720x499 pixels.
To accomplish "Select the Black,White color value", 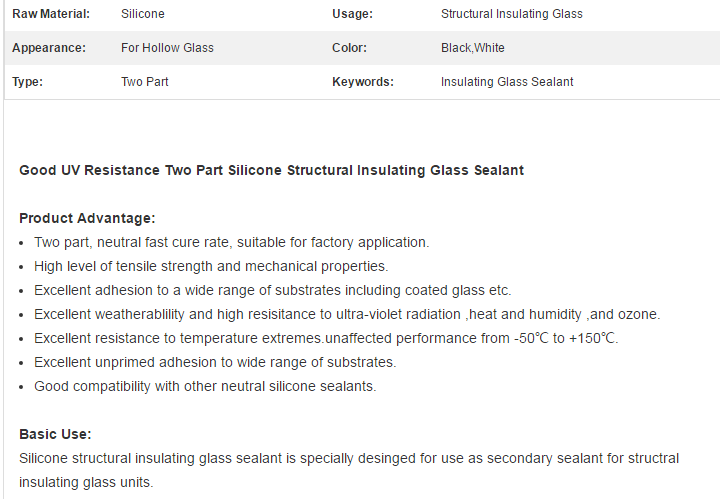I will [472, 48].
